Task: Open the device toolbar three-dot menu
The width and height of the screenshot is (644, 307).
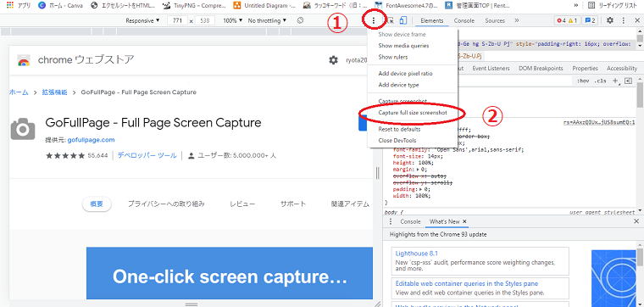Action: click(x=374, y=20)
